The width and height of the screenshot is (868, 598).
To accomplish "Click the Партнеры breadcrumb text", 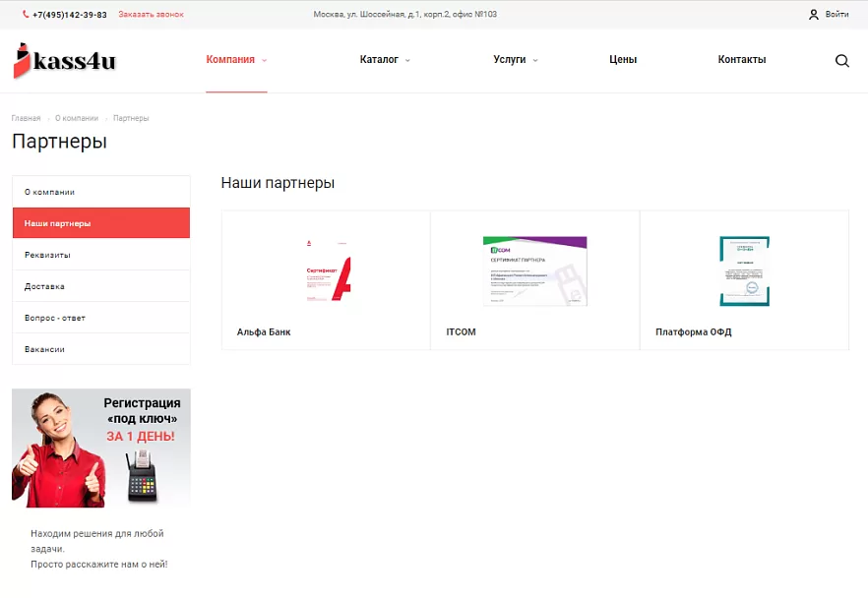I will (x=131, y=118).
